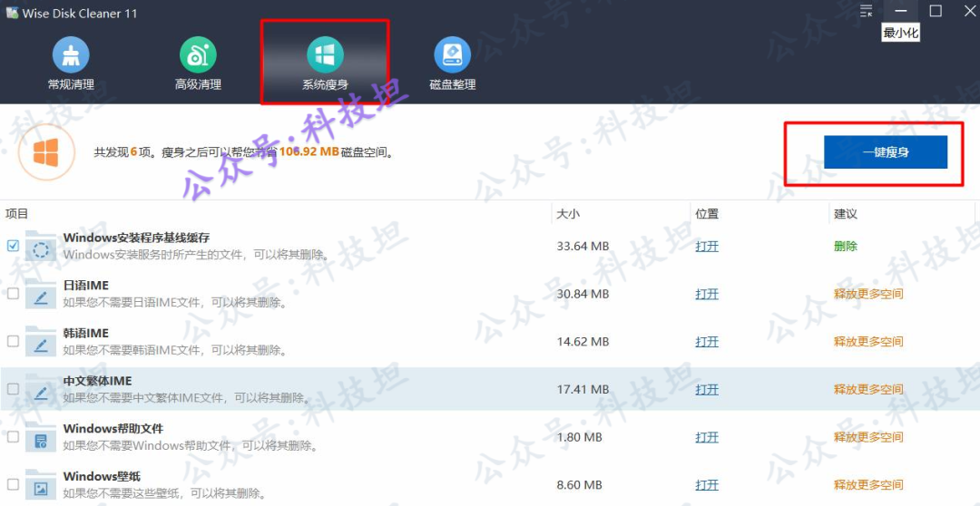Switch to 高级清理 tab label
The width and height of the screenshot is (980, 506).
click(x=198, y=84)
